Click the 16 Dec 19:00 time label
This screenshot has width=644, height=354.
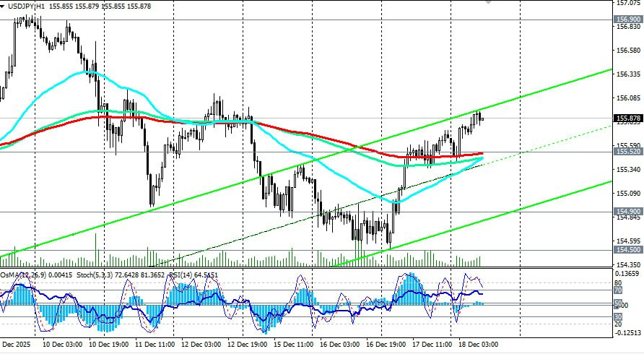[386, 344]
